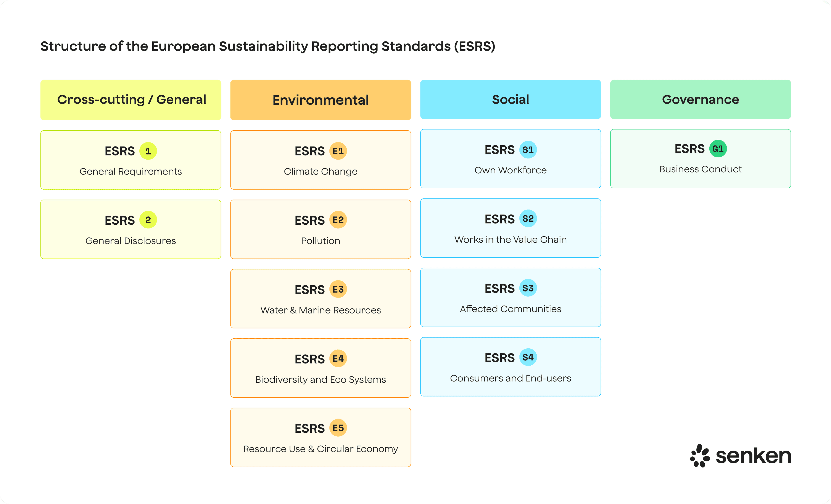Click the Own Workforce label
Viewport: 831px width, 504px height.
(x=511, y=170)
